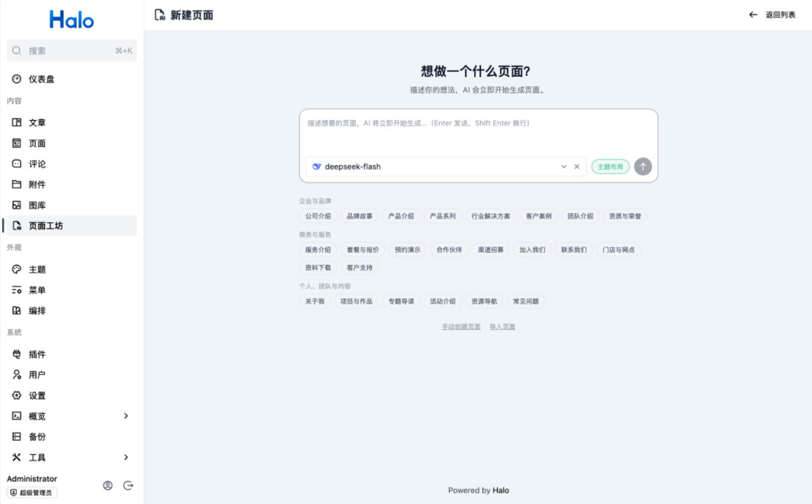Viewport: 812px width, 504px height.
Task: Choose the 服务介绍 template chip
Action: coord(318,250)
